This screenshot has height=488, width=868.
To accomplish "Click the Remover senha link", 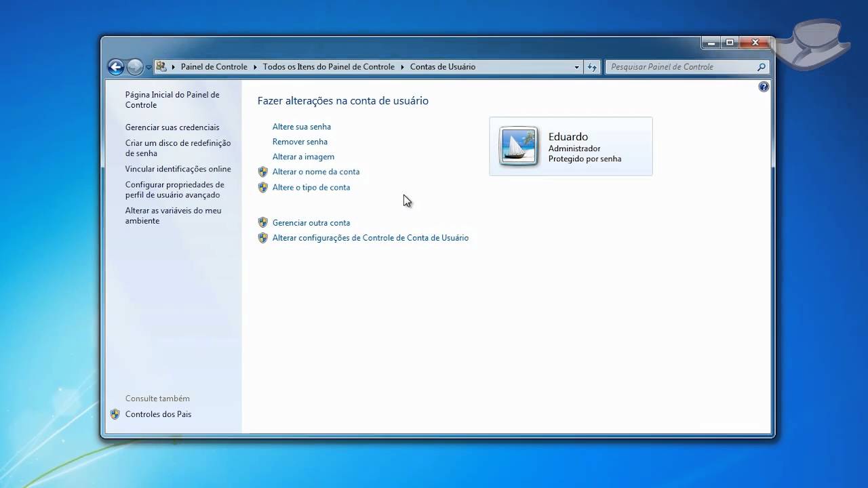I will 300,142.
